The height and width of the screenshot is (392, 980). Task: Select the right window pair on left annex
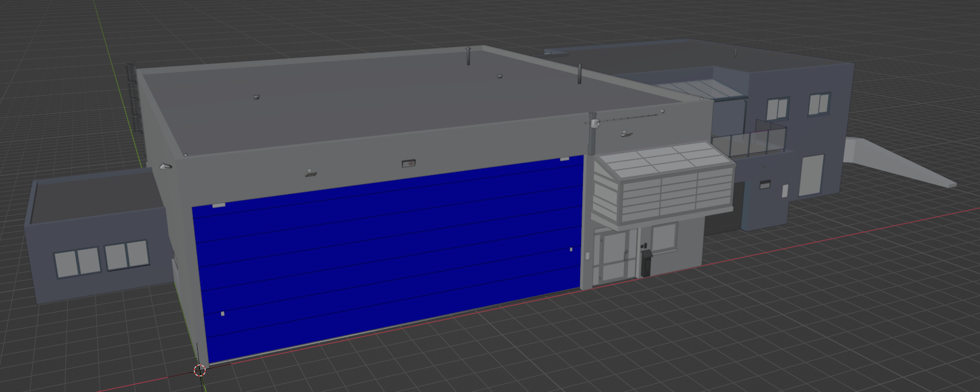point(127,255)
